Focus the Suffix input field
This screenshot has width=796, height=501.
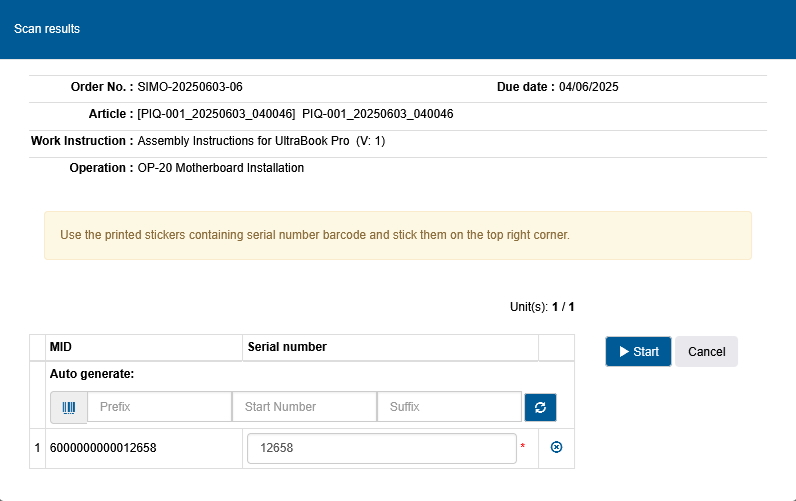coord(449,407)
